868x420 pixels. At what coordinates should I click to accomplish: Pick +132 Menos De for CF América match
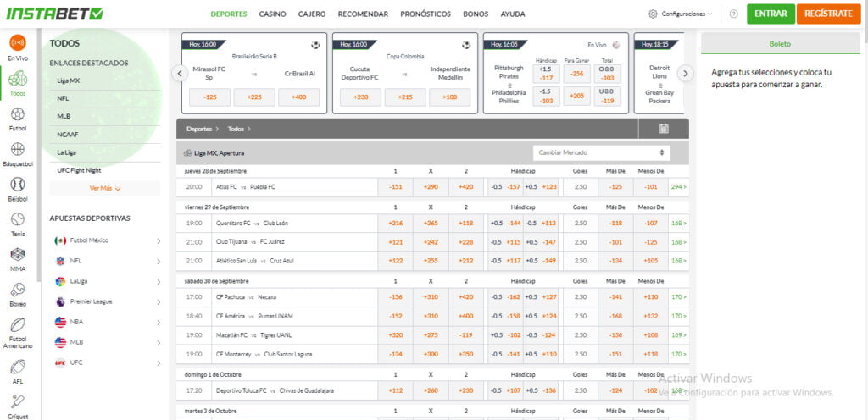coord(650,316)
